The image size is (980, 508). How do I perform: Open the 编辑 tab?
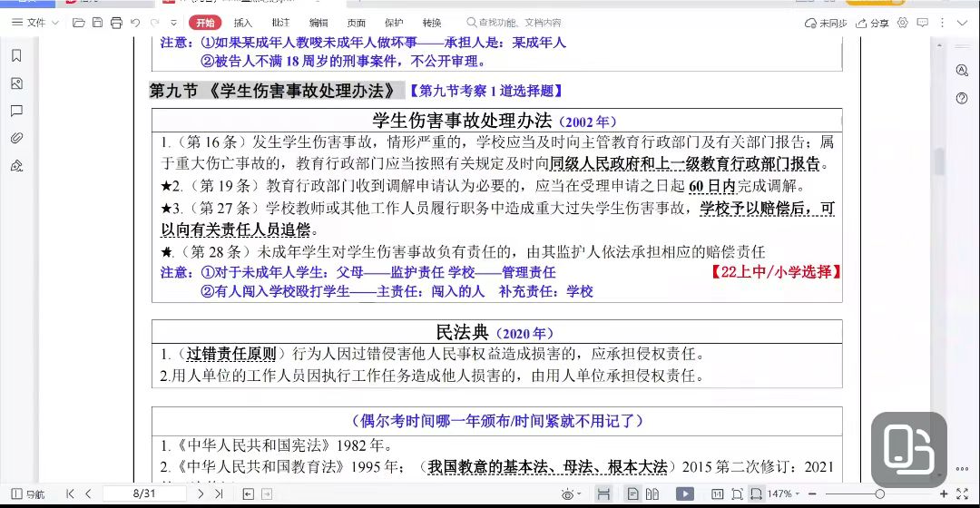(318, 23)
